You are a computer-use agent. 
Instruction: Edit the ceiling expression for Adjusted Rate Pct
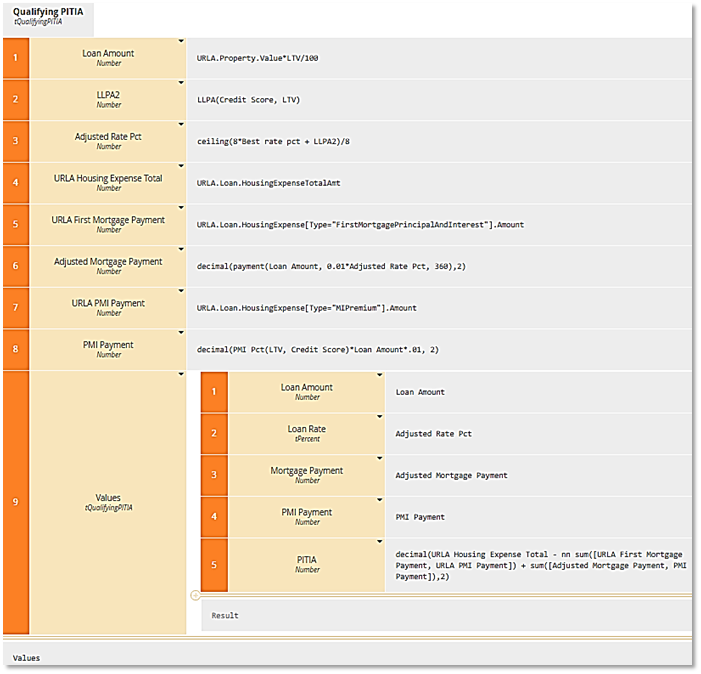tap(275, 142)
